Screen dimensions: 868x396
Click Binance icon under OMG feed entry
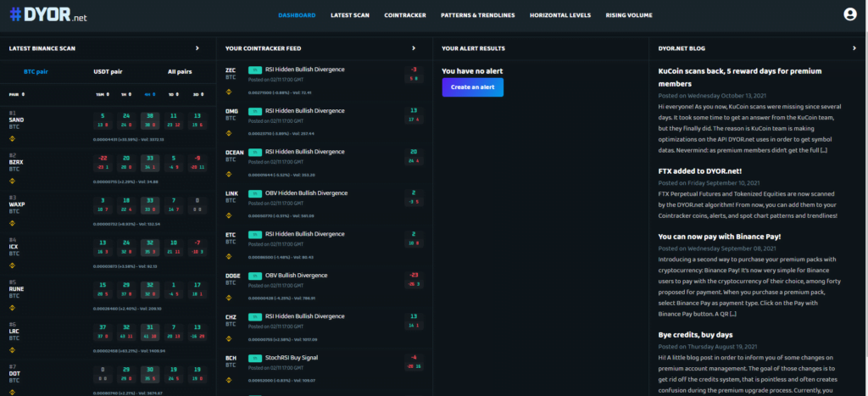[x=229, y=133]
